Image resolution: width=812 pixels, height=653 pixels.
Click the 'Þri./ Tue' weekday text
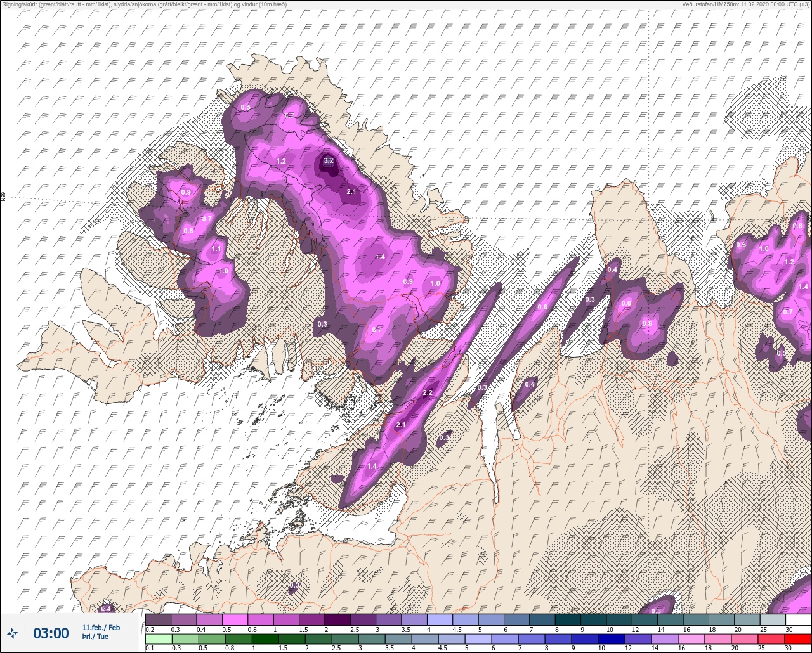click(95, 637)
